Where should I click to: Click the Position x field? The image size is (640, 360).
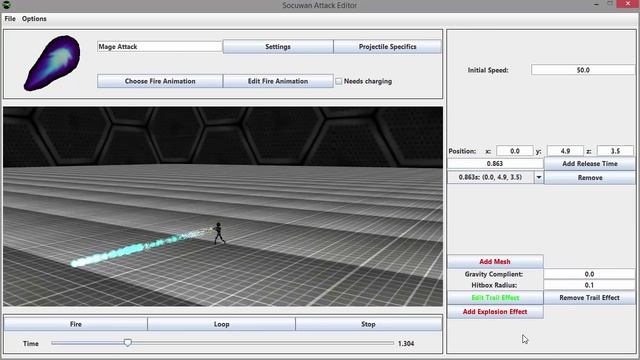(x=515, y=151)
